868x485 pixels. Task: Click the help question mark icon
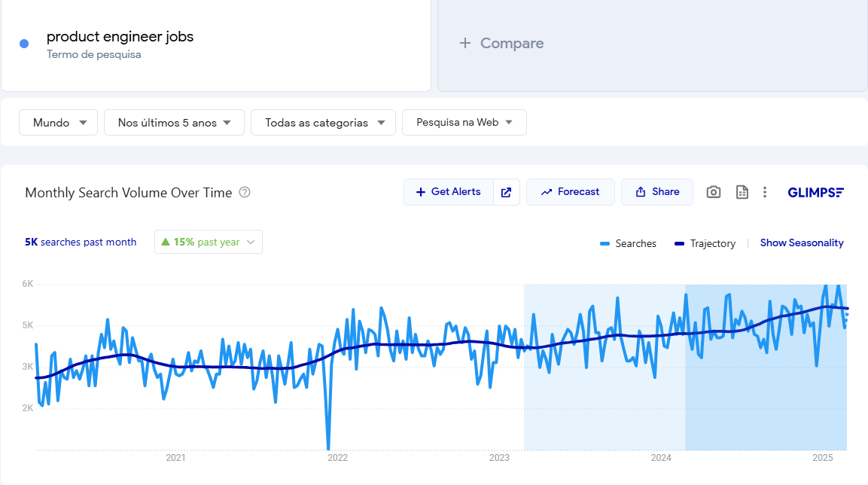[245, 192]
